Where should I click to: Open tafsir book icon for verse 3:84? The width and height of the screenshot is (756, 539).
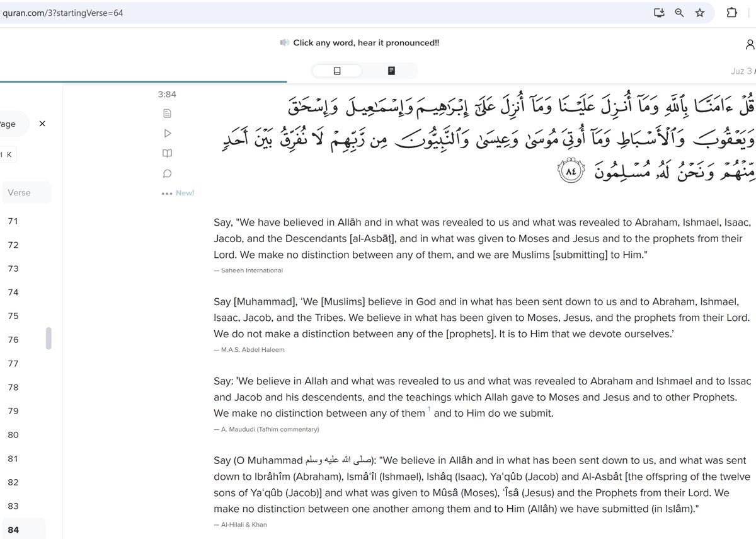167,153
